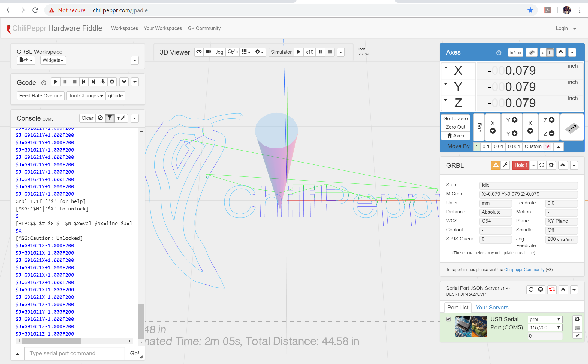This screenshot has width=588, height=364.
Task: Toggle Jog mode in 3D Viewer
Action: [x=219, y=52]
